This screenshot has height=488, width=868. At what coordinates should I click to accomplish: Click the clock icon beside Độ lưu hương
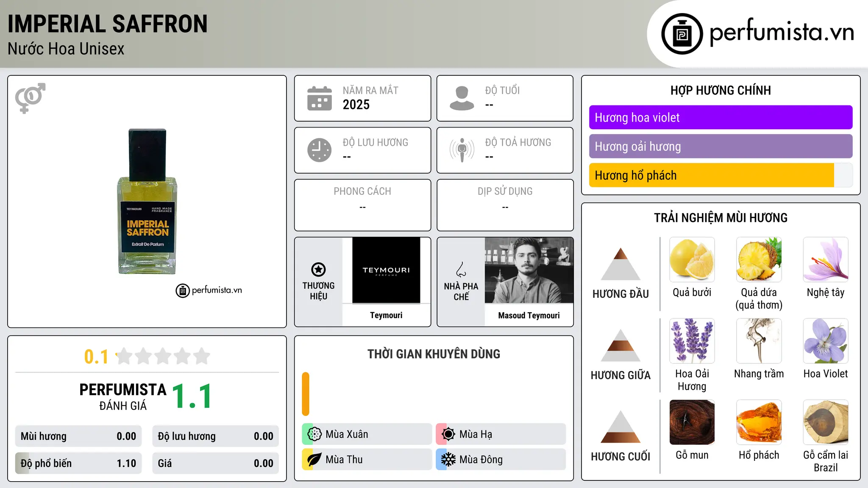320,150
